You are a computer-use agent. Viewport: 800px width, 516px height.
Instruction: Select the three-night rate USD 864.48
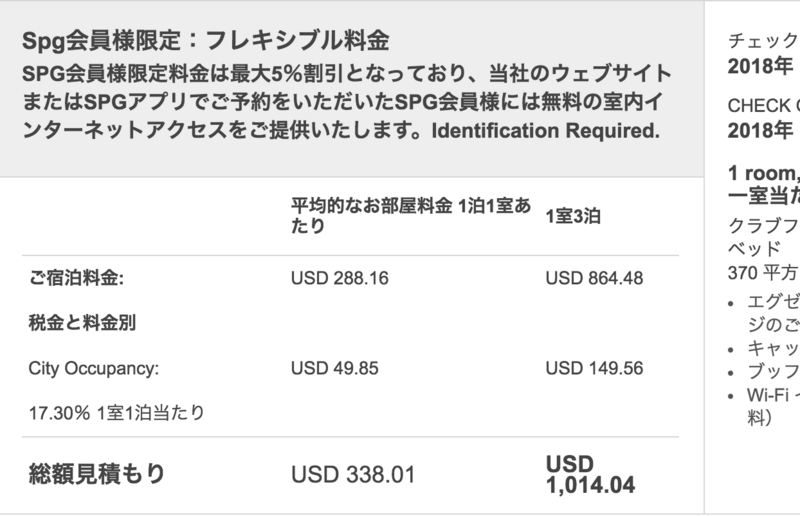pos(594,278)
